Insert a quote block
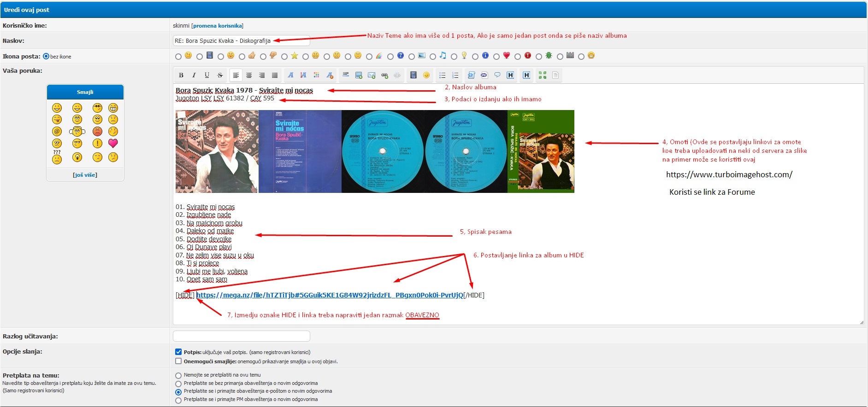This screenshot has width=868, height=407. (x=497, y=75)
